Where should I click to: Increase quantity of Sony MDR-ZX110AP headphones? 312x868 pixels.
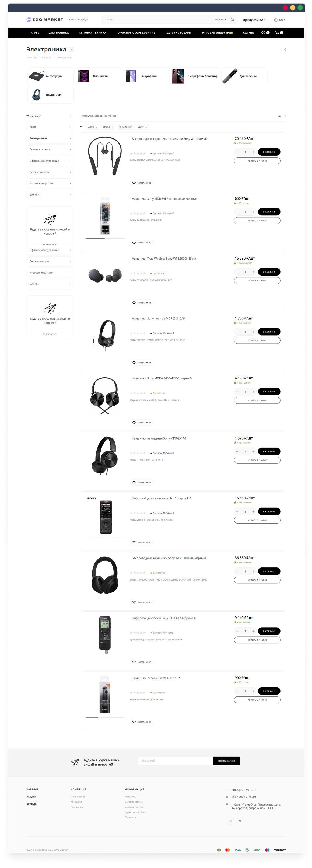pyautogui.click(x=253, y=332)
